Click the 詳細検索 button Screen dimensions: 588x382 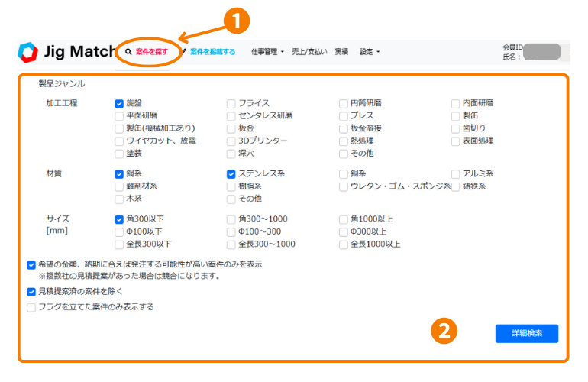526,333
